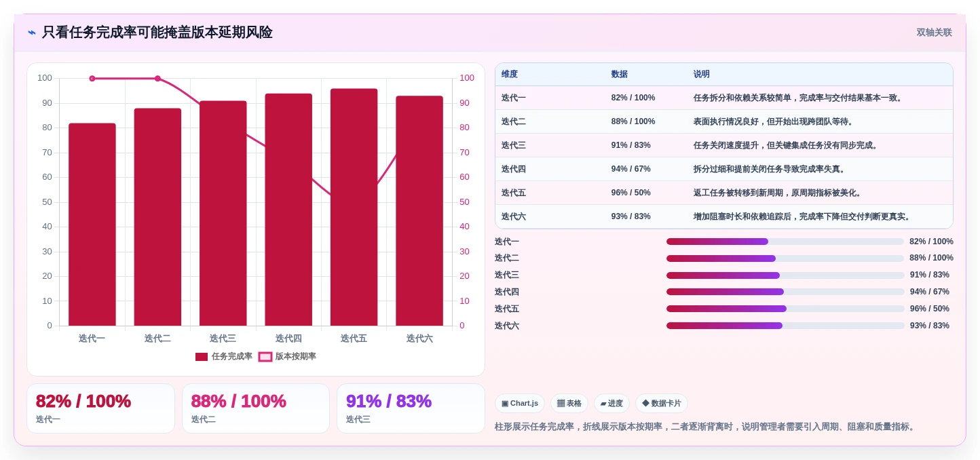Image resolution: width=980 pixels, height=460 pixels.
Task: Click the first line point at 100
Action: (92, 79)
